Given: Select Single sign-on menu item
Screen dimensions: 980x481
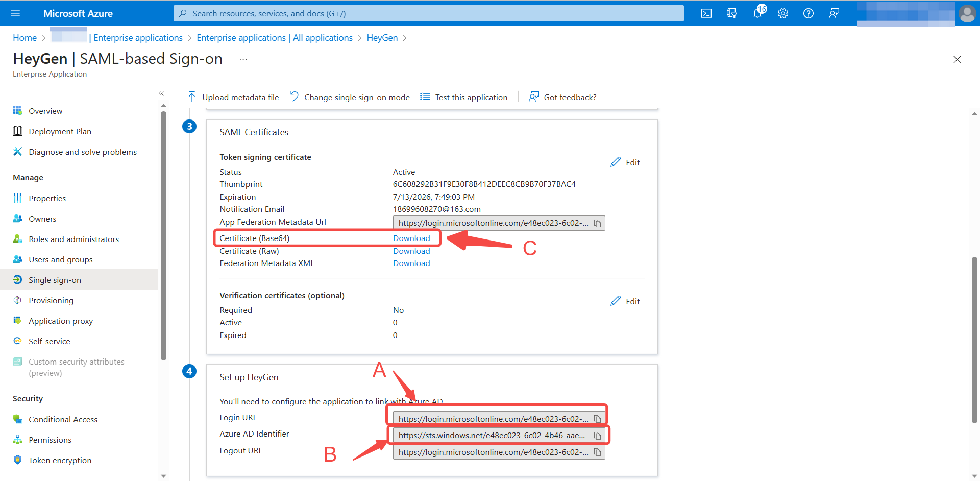Looking at the screenshot, I should [79, 280].
